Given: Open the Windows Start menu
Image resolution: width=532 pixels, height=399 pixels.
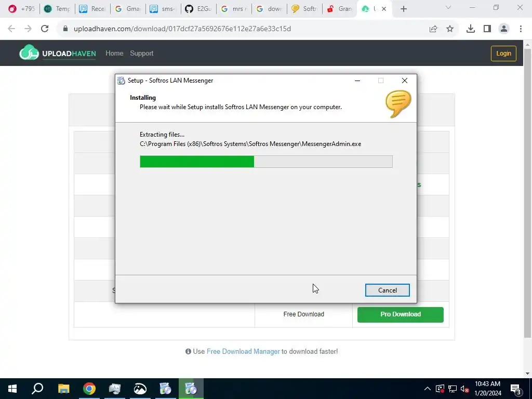Looking at the screenshot, I should pos(12,389).
